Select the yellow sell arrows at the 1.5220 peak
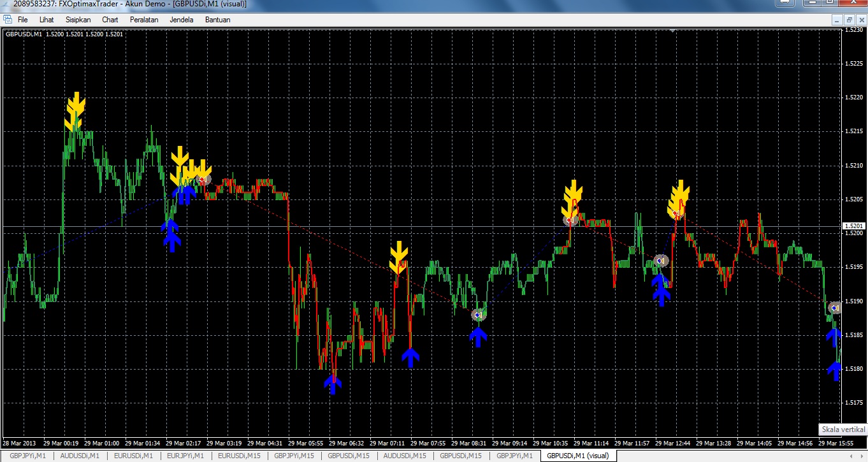Screen dimensions: 868x462 pos(75,110)
